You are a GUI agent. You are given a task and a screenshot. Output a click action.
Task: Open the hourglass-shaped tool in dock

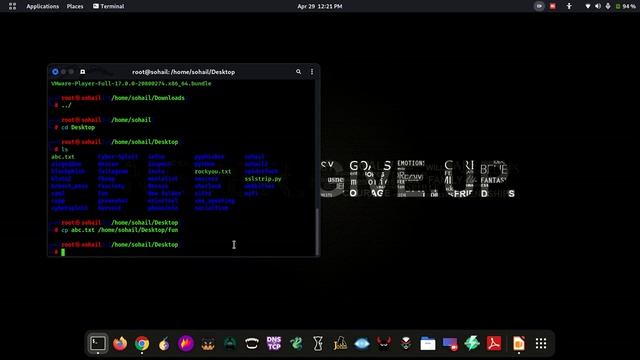(318, 344)
